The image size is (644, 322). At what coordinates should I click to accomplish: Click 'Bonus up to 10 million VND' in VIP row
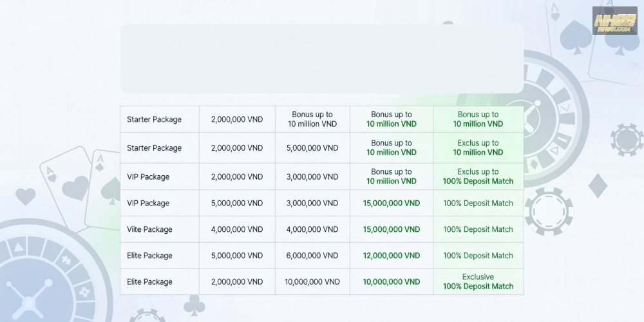pyautogui.click(x=392, y=176)
